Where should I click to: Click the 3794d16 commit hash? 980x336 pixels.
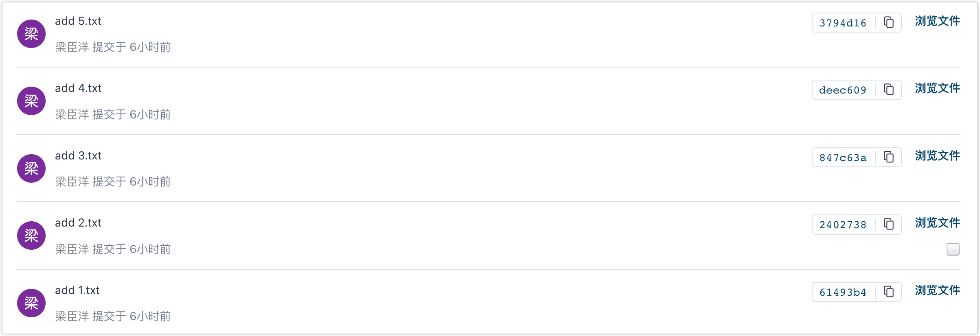click(843, 23)
